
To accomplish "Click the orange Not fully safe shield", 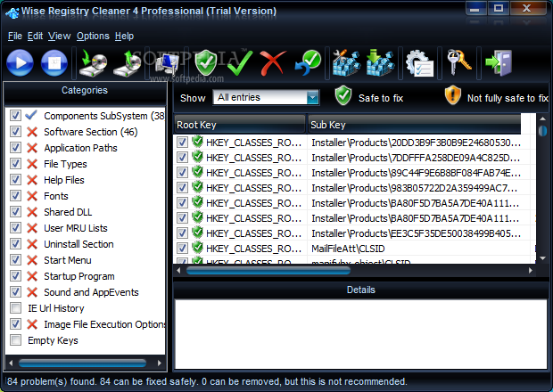I will [453, 95].
